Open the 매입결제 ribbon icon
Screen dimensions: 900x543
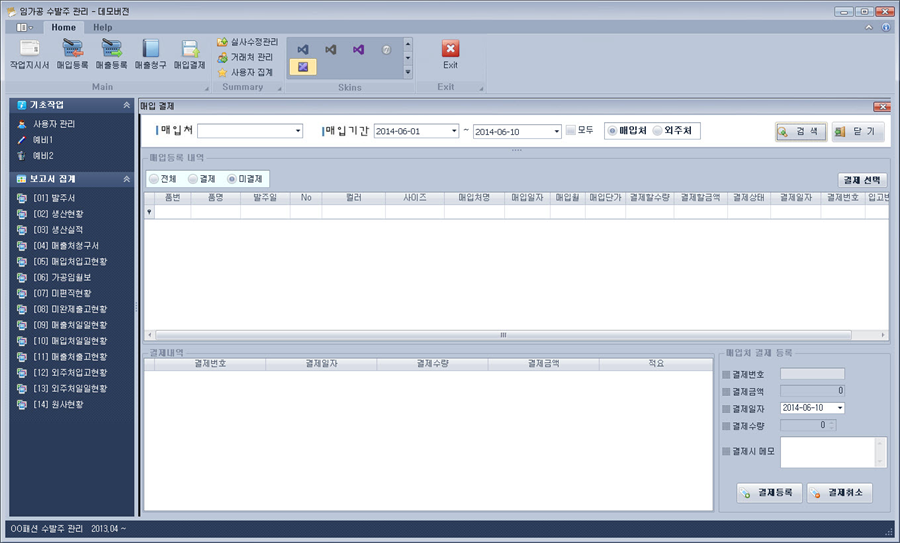pyautogui.click(x=189, y=55)
